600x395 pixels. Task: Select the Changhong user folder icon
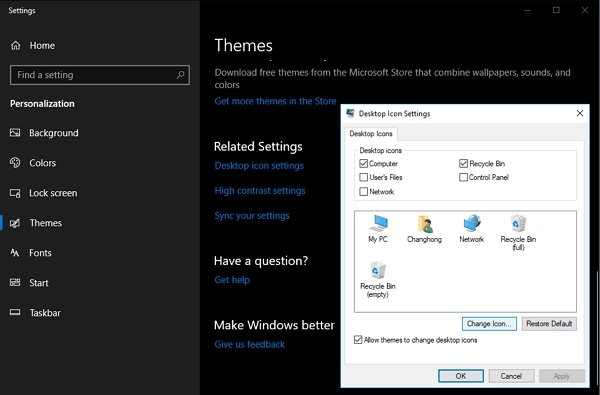424,229
